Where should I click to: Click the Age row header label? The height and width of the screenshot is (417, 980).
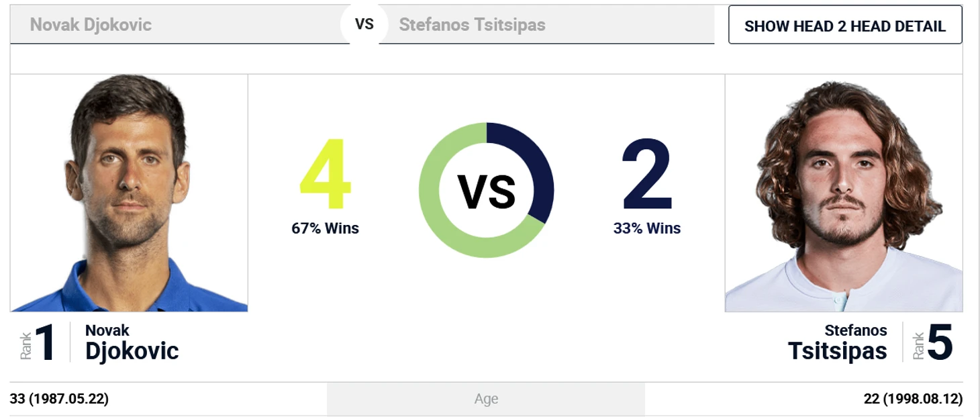(x=486, y=399)
